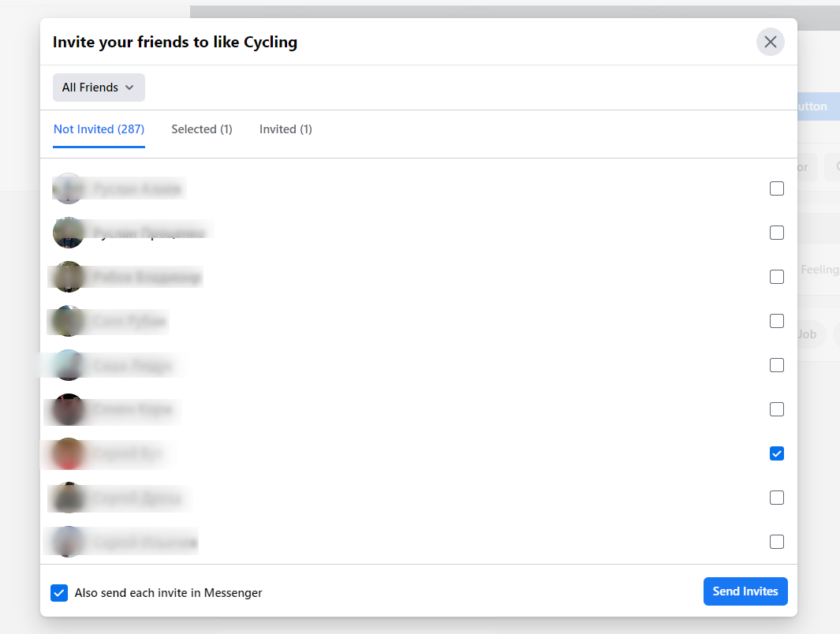Click the reddish avatar of the checked friend

click(69, 453)
